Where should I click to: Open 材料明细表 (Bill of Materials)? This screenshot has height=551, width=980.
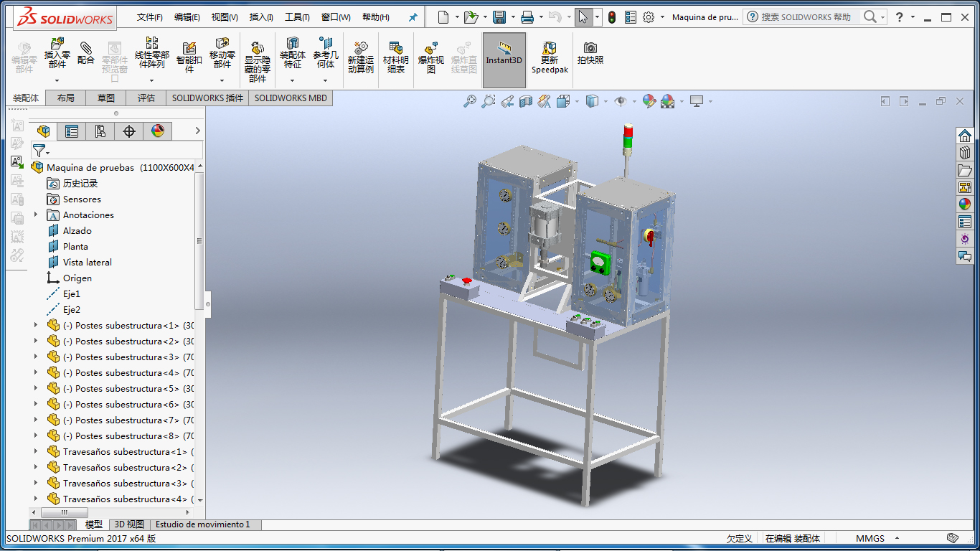click(396, 57)
